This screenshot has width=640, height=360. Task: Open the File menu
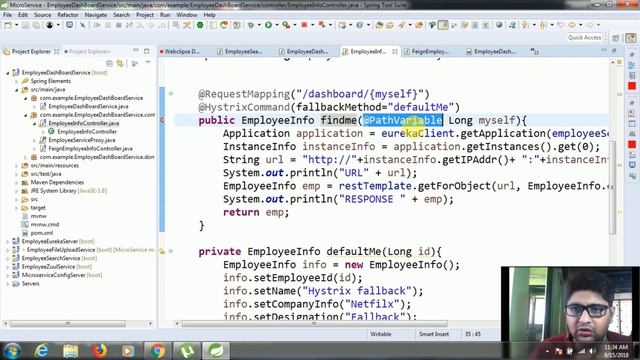(7, 15)
